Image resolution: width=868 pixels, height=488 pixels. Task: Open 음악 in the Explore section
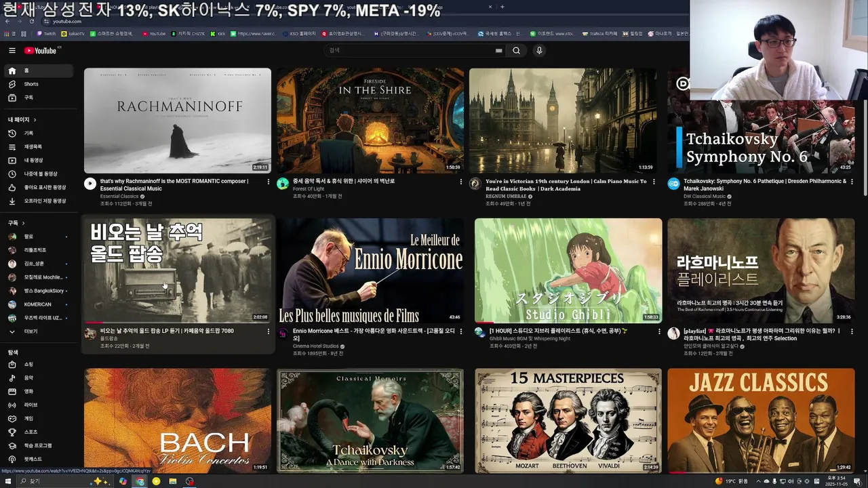(39, 378)
